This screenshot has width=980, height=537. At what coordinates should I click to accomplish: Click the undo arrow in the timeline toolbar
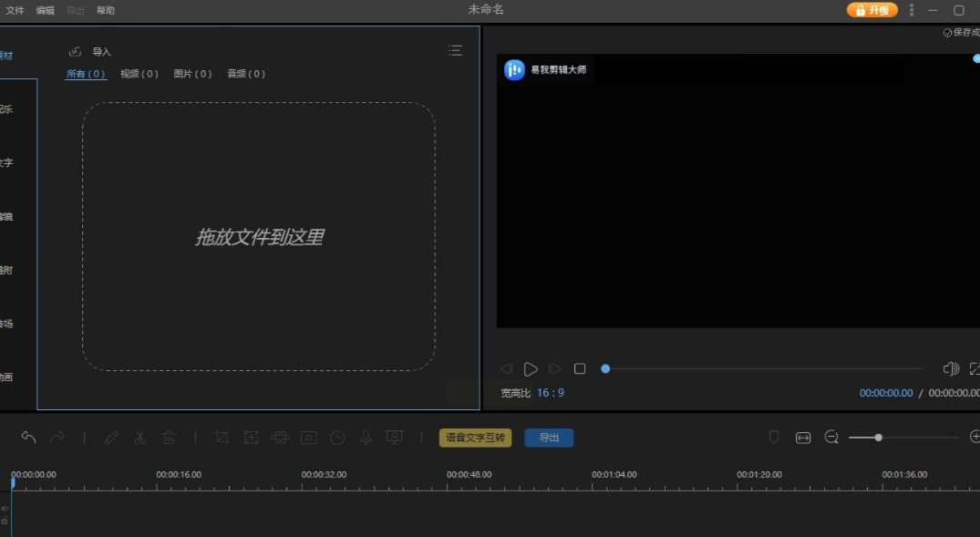click(28, 437)
